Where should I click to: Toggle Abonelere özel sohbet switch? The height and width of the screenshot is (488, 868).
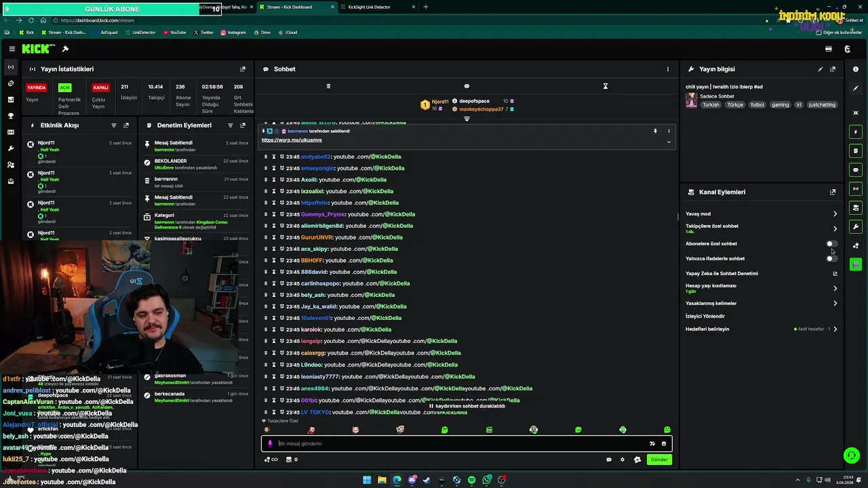coord(831,243)
